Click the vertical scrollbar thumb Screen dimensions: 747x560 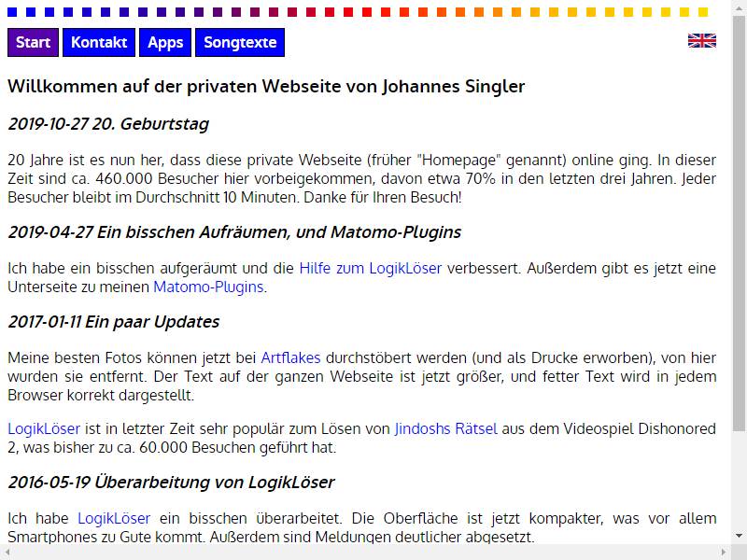pyautogui.click(x=739, y=224)
